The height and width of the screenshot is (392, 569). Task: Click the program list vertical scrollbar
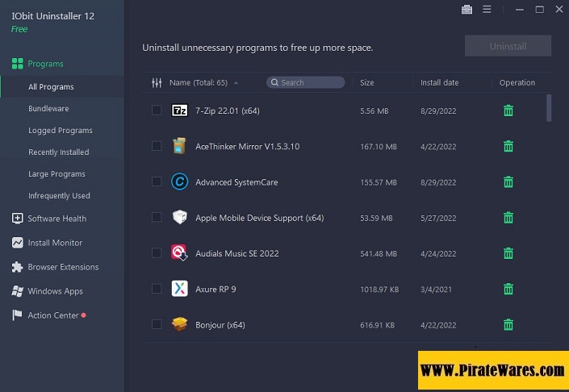click(x=549, y=107)
